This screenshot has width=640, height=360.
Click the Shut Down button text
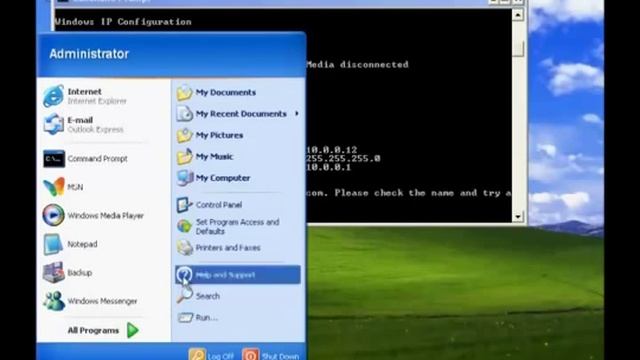(280, 356)
